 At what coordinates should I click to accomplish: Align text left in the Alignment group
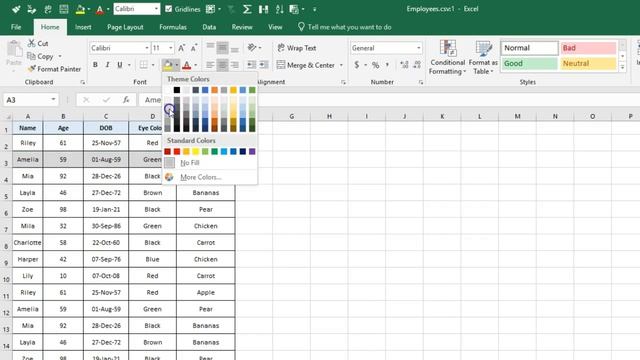click(x=210, y=64)
